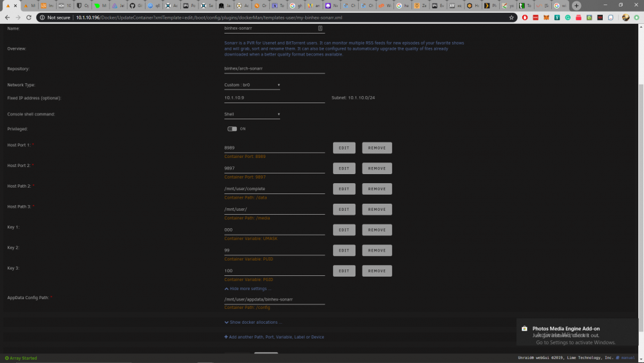644x363 pixels.
Task: Click the small icon inside the Name field
Action: 320,28
